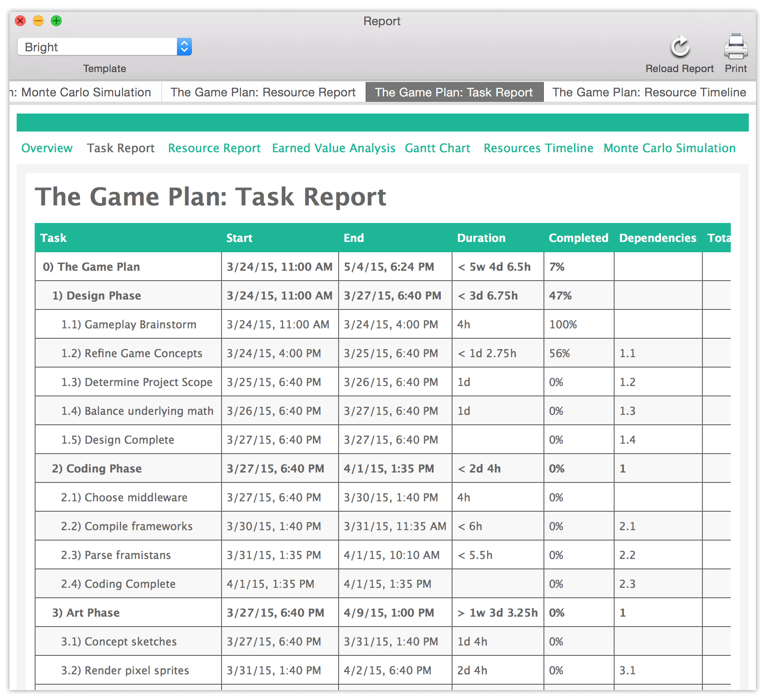Click the 7% completed value
Viewport: 765px width, 700px height.
557,267
